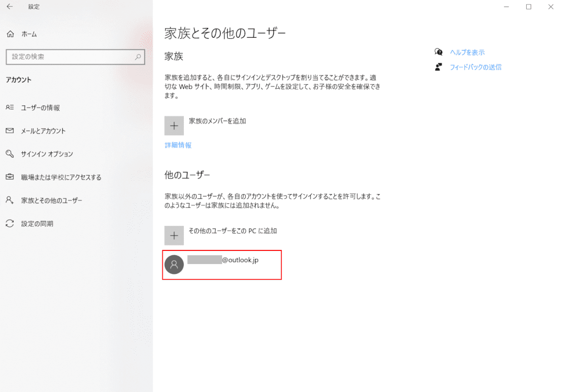Click the briefcase icon for 職場または学校
The height and width of the screenshot is (392, 562).
[x=10, y=177]
